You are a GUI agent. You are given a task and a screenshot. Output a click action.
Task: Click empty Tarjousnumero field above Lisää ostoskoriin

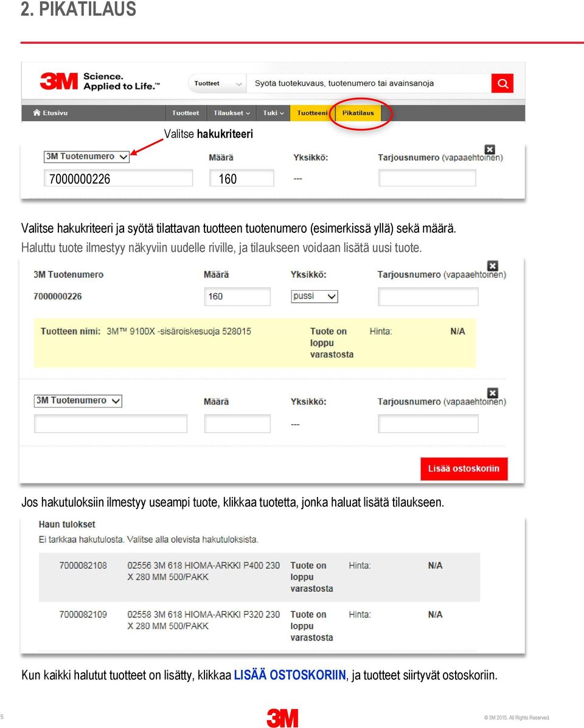click(428, 424)
